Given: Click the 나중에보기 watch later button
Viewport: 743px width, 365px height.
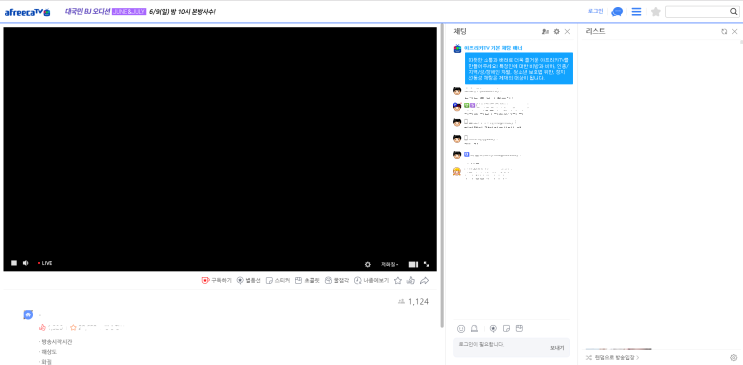Looking at the screenshot, I should click(x=372, y=281).
